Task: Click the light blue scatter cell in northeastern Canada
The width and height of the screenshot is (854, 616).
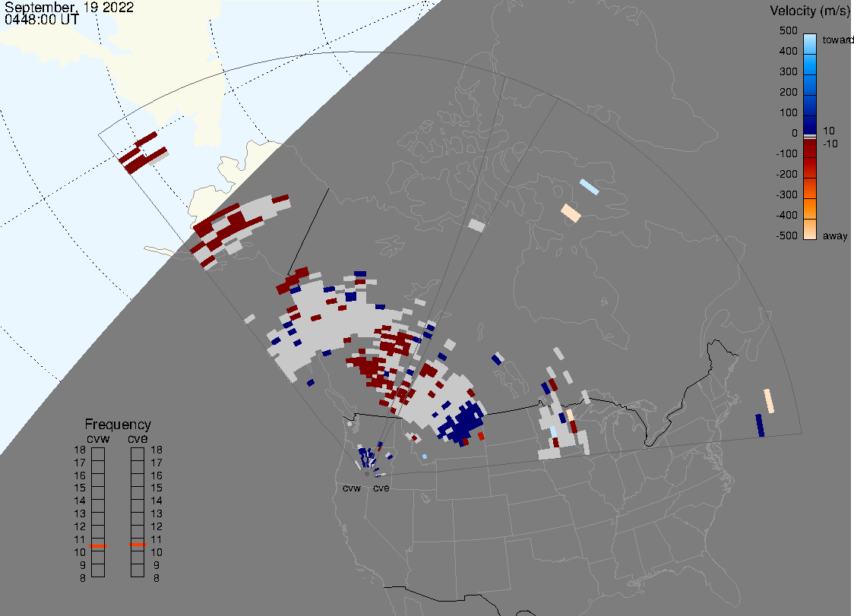Action: (x=590, y=187)
